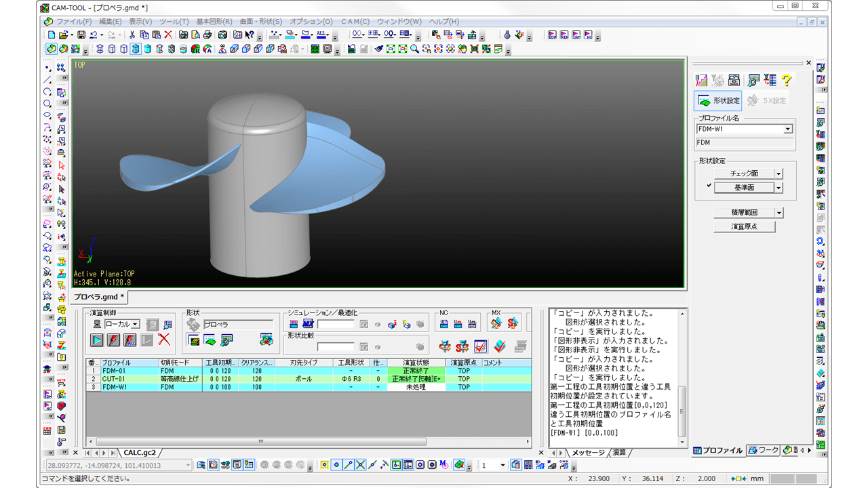Click the first icon in MX group
868x488 pixels.
(x=496, y=324)
